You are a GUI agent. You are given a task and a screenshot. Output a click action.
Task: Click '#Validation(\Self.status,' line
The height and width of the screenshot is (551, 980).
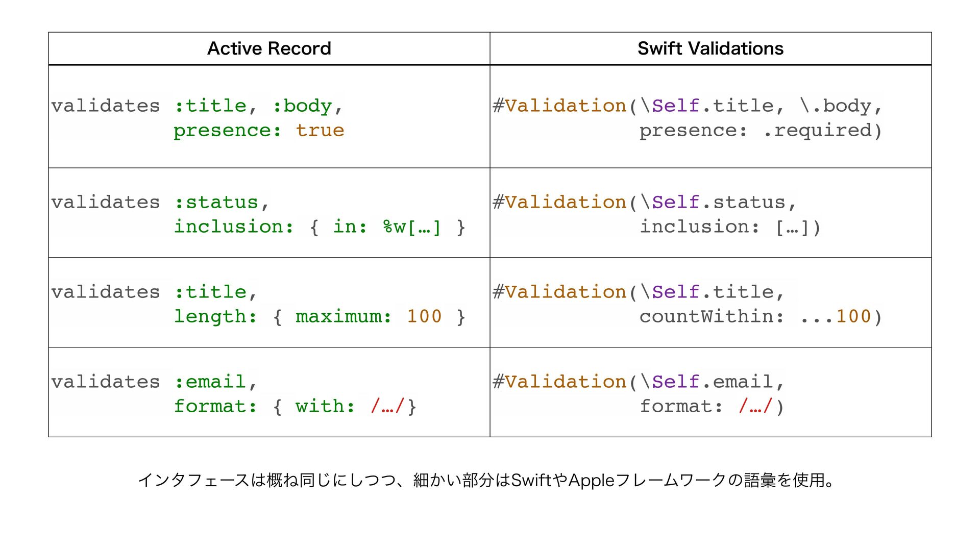(x=644, y=203)
